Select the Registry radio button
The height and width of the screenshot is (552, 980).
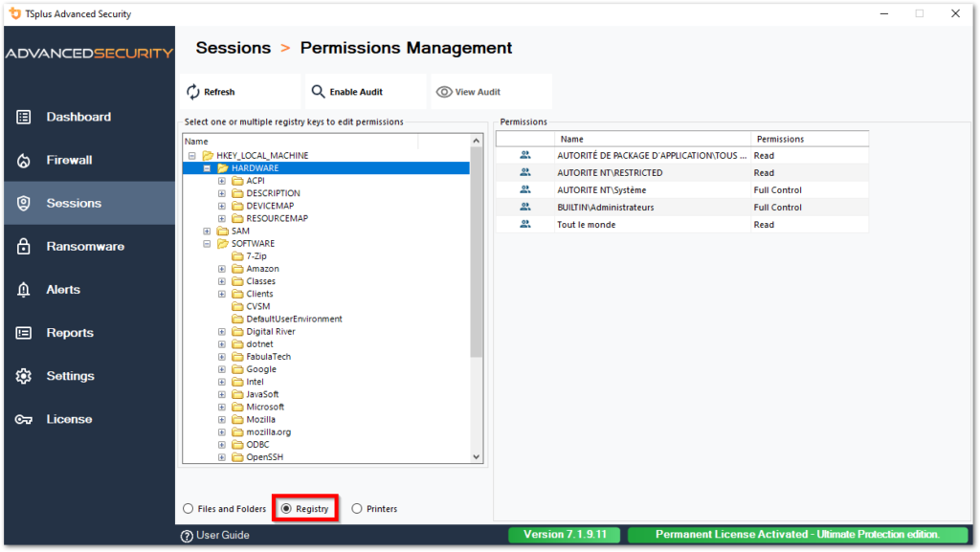287,508
